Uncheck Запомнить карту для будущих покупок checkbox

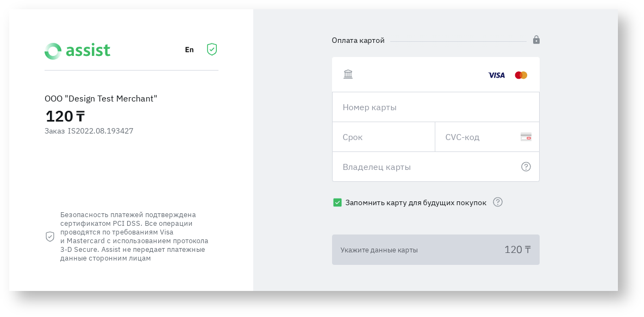click(x=337, y=202)
